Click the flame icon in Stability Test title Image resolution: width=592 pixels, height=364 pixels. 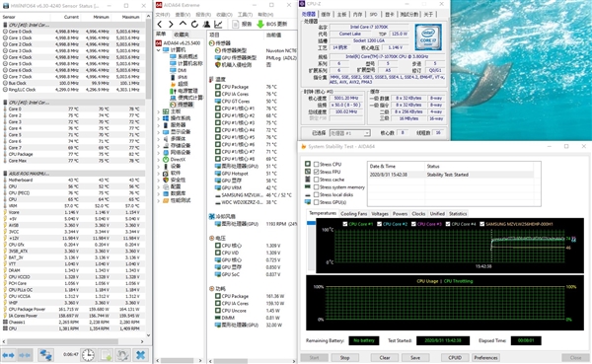pos(303,147)
